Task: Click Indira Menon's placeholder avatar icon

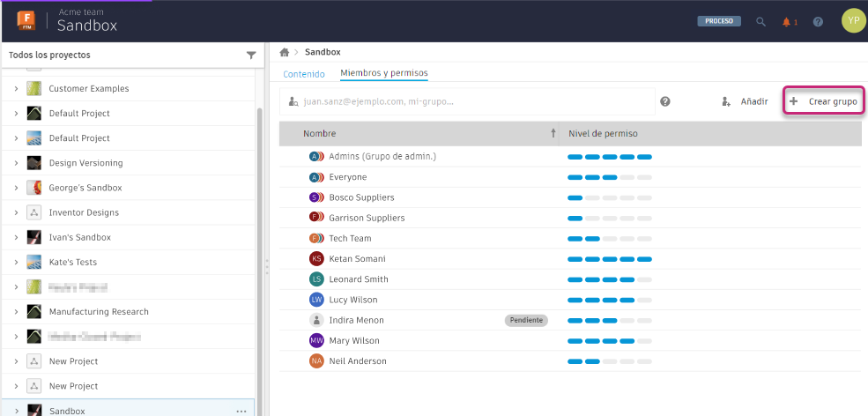Action: point(316,320)
